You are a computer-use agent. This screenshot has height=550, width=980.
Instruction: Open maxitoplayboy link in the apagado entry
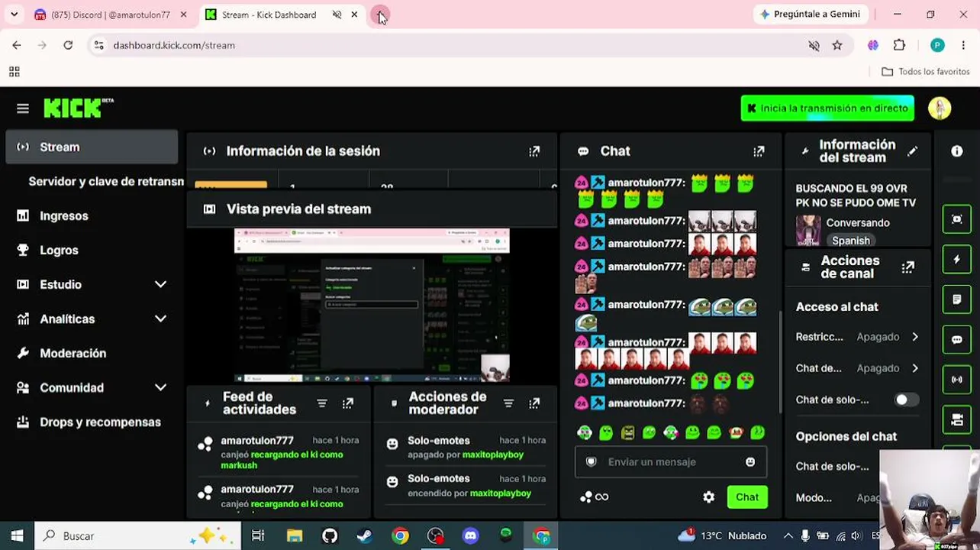[x=493, y=455]
